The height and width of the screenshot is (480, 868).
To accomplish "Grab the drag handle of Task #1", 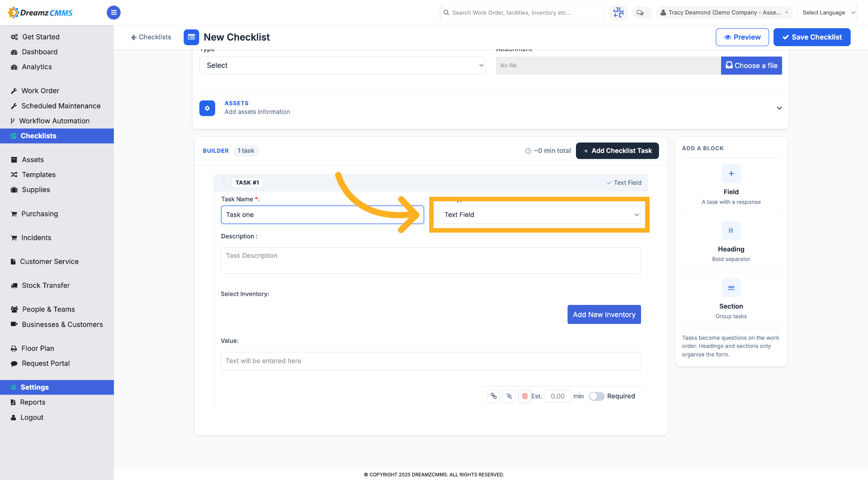I will click(224, 183).
